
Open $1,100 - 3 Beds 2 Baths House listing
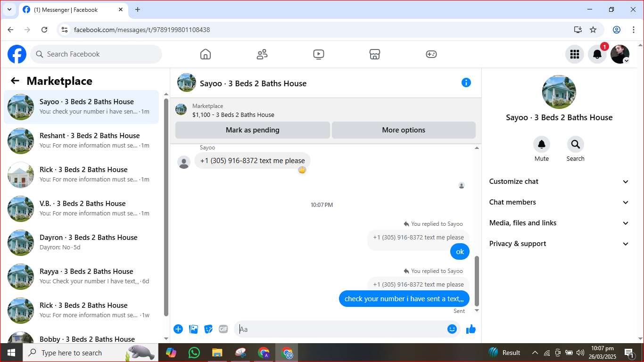pyautogui.click(x=233, y=115)
